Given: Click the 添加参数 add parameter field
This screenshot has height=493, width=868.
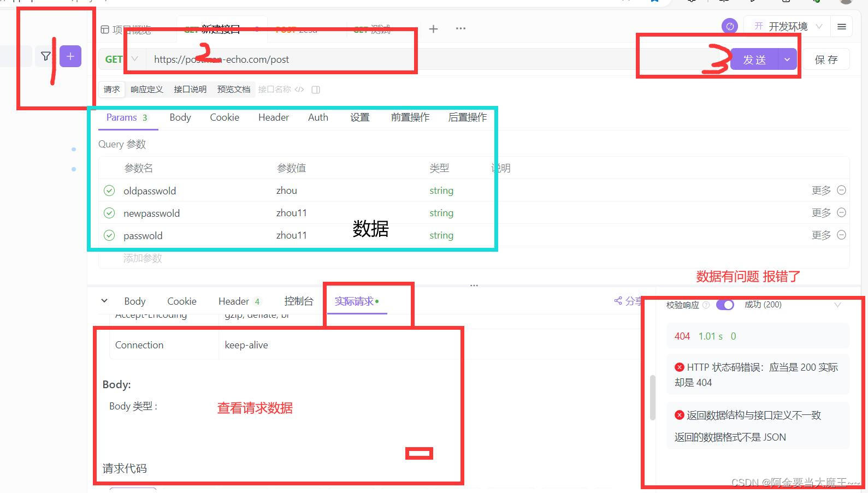Looking at the screenshot, I should (143, 258).
